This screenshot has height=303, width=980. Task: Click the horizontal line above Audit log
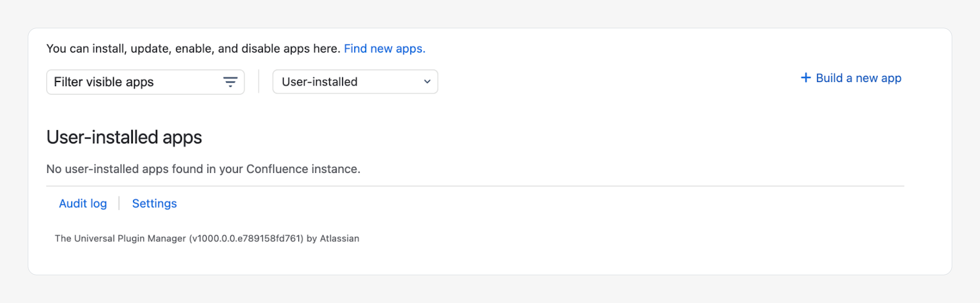tap(475, 186)
